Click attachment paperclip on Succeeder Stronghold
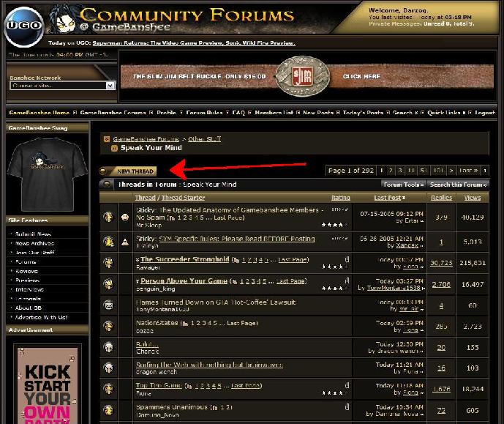 click(347, 259)
